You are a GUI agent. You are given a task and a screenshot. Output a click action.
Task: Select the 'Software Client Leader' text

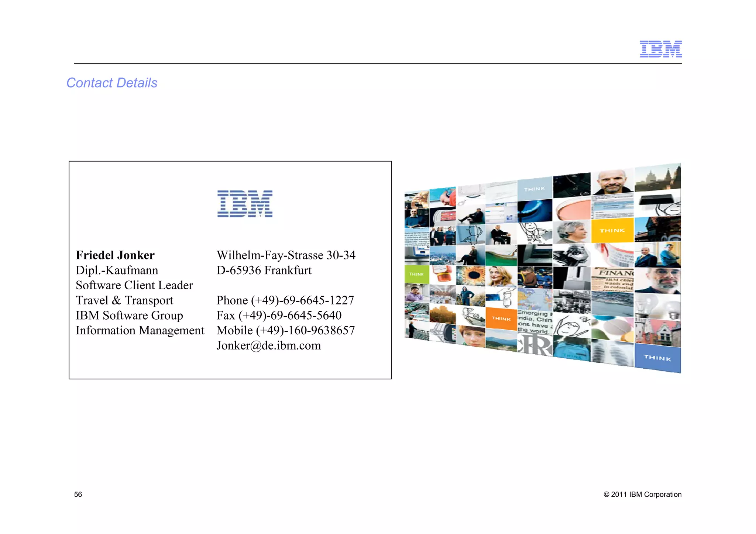point(134,285)
